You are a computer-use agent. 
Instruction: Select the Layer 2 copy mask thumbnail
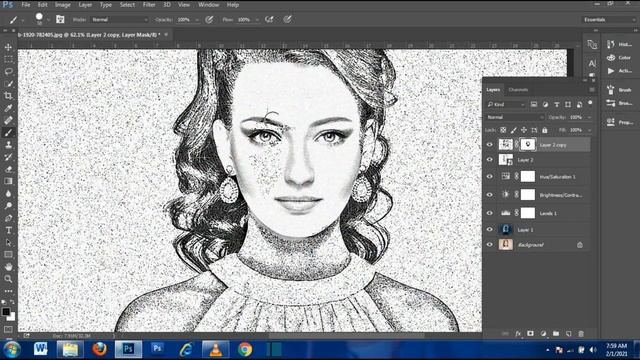(528, 144)
